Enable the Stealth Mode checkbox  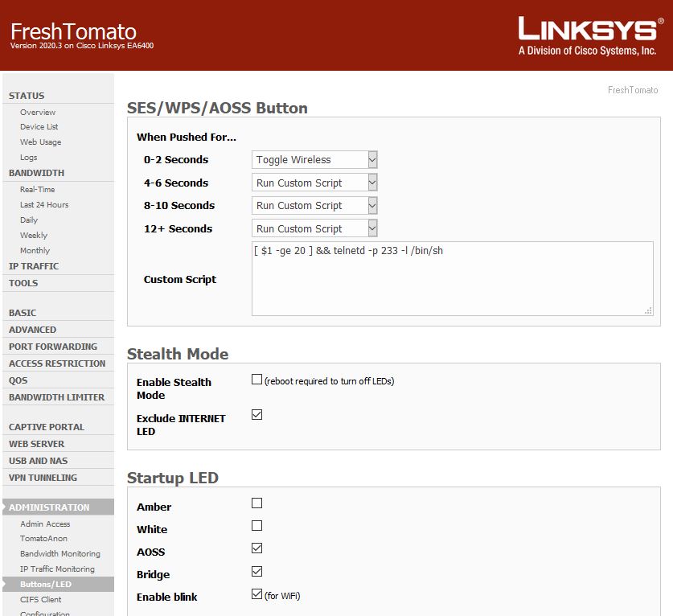pyautogui.click(x=256, y=380)
